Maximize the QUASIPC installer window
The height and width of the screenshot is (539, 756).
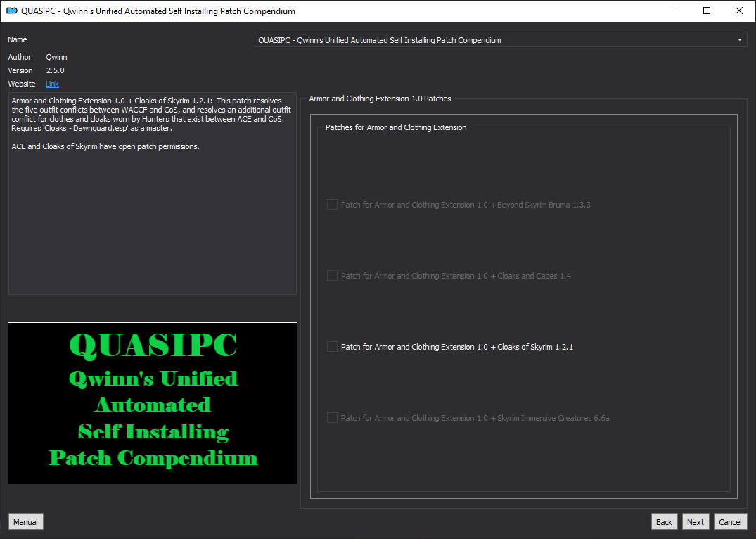point(707,11)
